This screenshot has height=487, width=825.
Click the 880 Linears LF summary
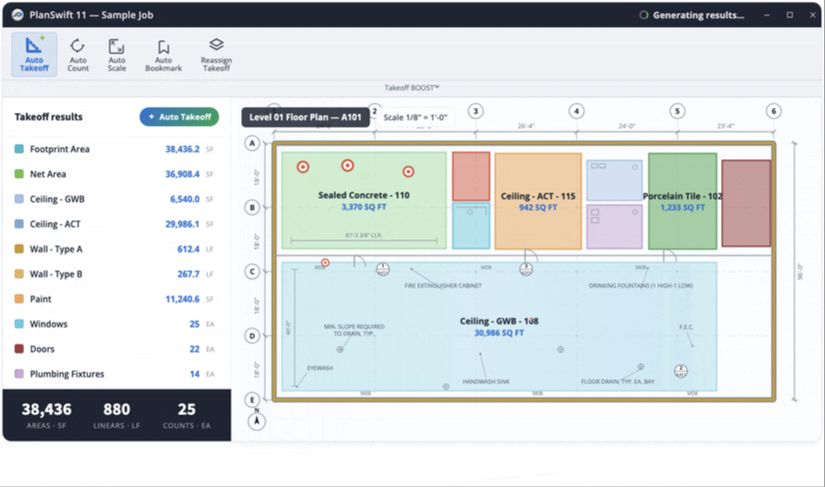[116, 415]
